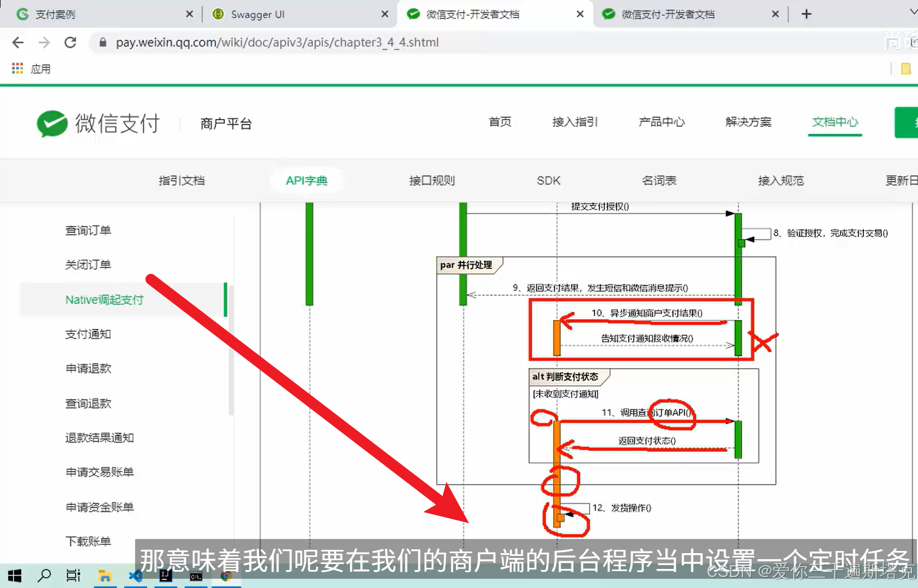The width and height of the screenshot is (918, 588).
Task: Open a new browser tab with plus icon
Action: point(807,14)
